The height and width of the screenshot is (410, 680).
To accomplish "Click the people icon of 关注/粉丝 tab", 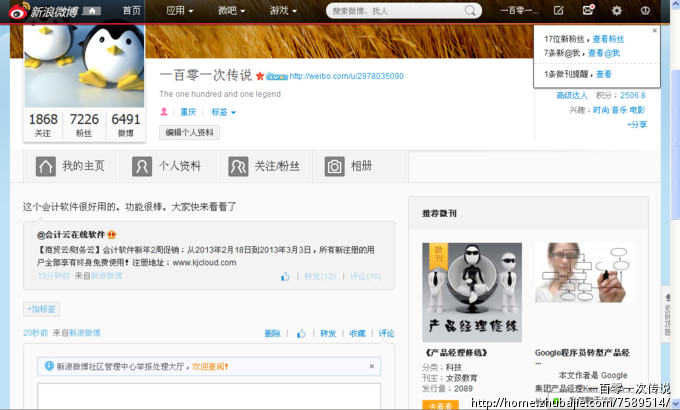I will tap(238, 166).
